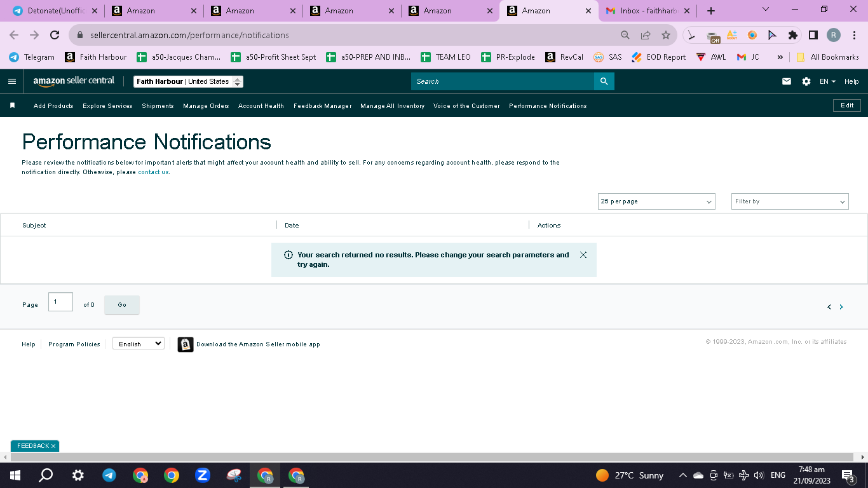868x488 pixels.
Task: Click the broom extension icon
Action: coord(691,35)
